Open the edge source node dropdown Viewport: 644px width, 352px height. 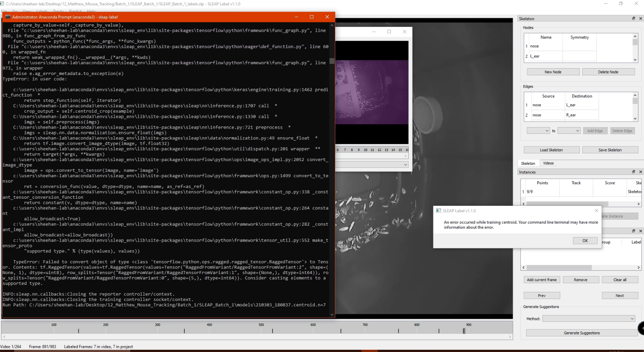538,131
